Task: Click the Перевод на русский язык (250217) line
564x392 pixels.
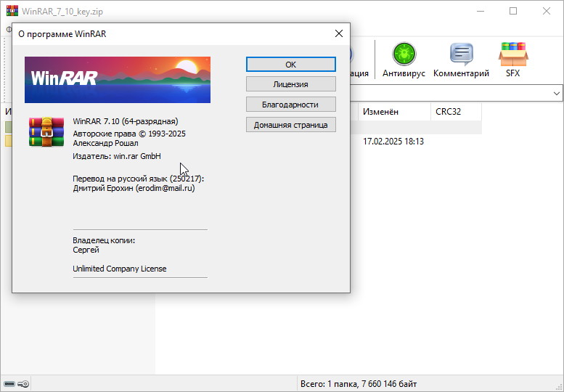Action: pos(138,179)
